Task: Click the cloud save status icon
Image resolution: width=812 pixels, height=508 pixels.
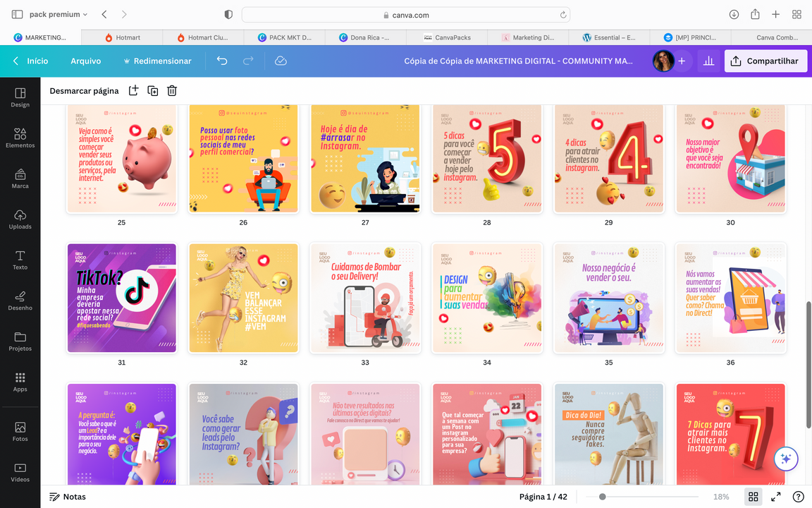Action: point(281,61)
